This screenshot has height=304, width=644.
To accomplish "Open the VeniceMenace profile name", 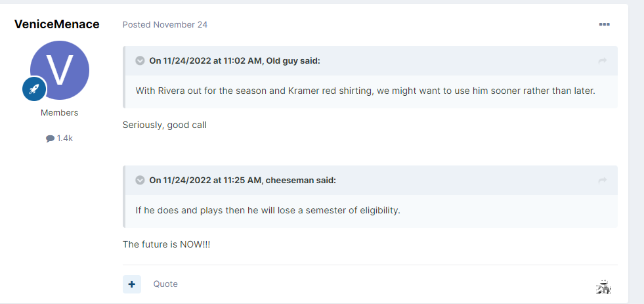I will (56, 24).
